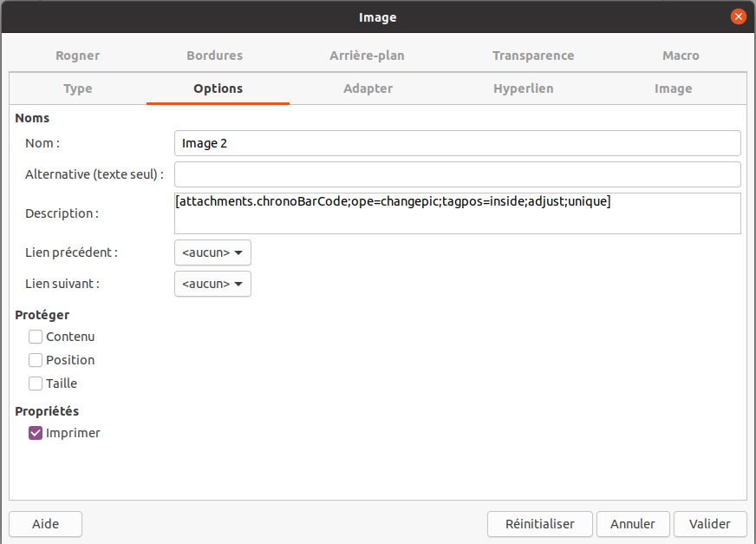Close the Image dialog with the X
756x544 pixels.
click(738, 16)
